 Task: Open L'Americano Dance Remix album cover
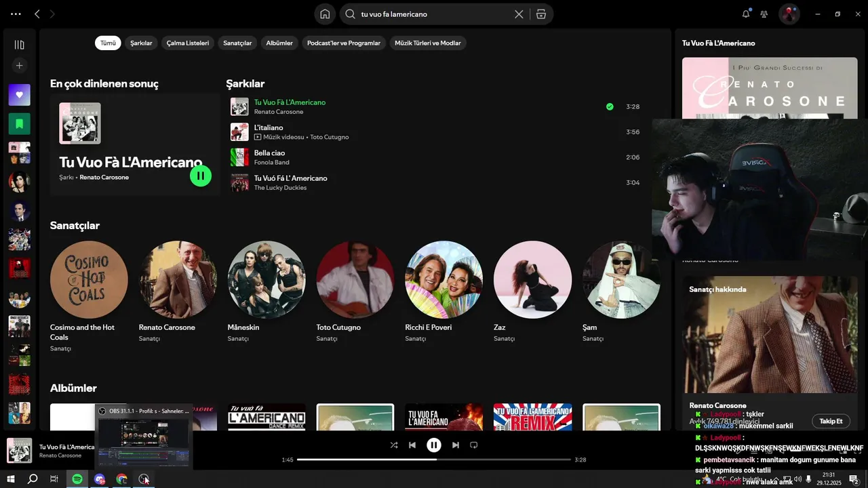pyautogui.click(x=267, y=417)
